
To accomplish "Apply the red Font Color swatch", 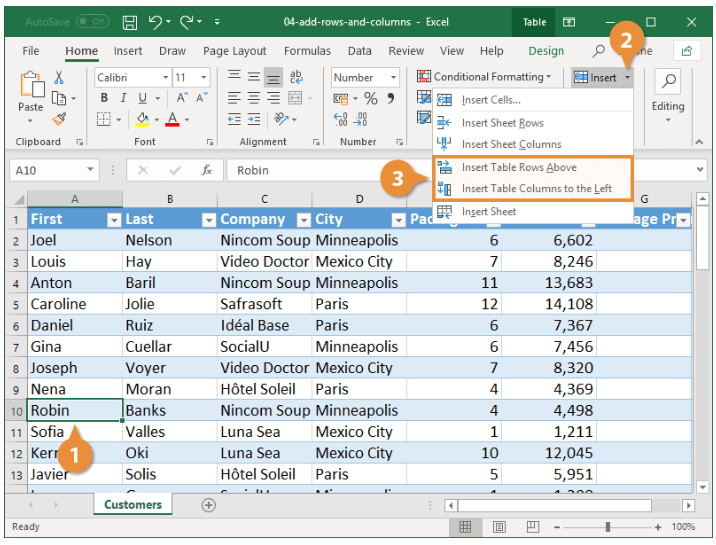I will tap(172, 119).
